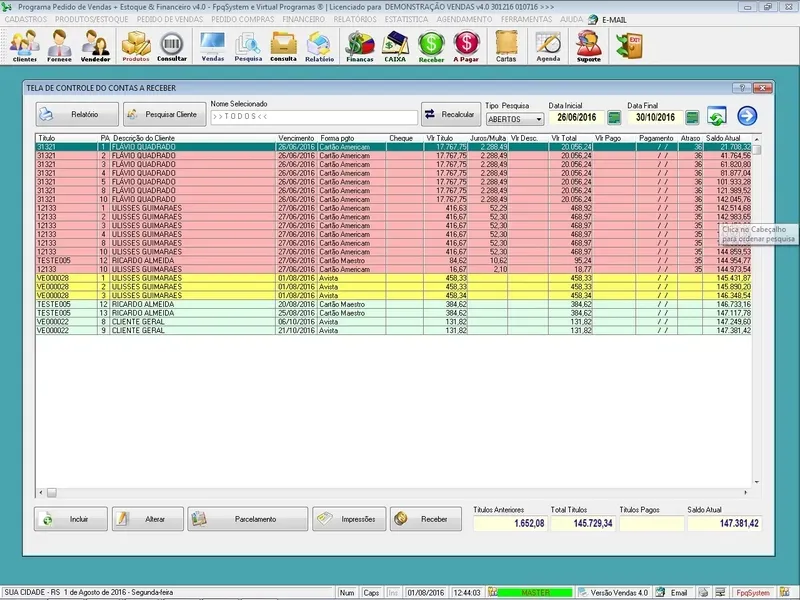Click the Nome Selecionado text field
This screenshot has width=800, height=600.
313,118
